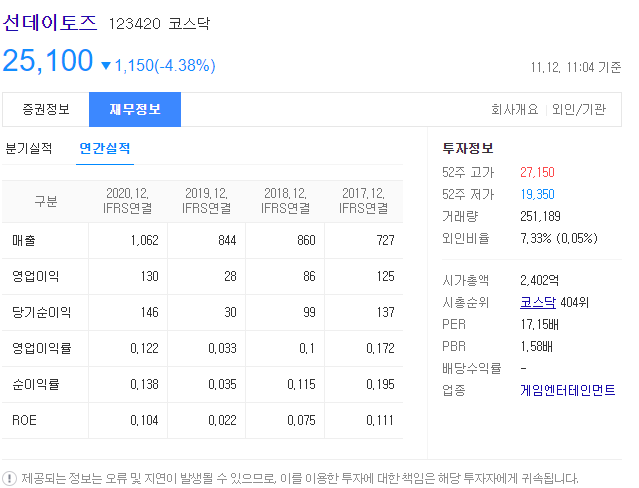Viewport: 639px width, 488px height.
Task: Open the 선데이토즈 stock title link
Action: point(50,22)
